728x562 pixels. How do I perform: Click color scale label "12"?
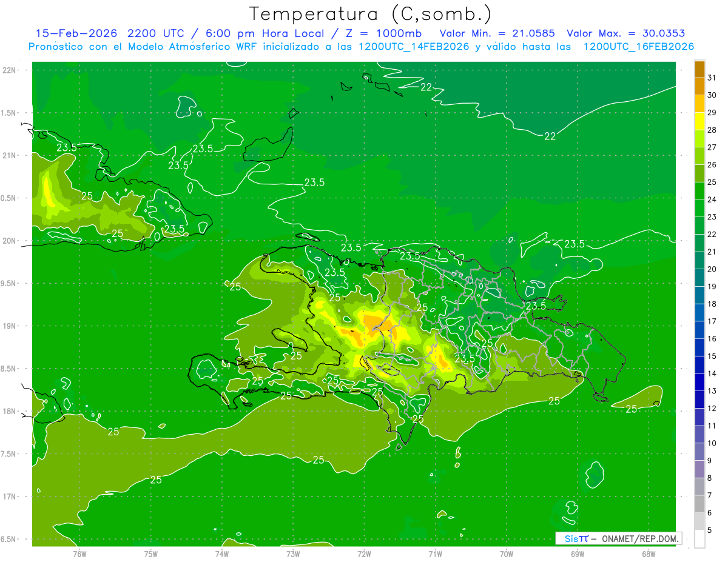point(712,409)
